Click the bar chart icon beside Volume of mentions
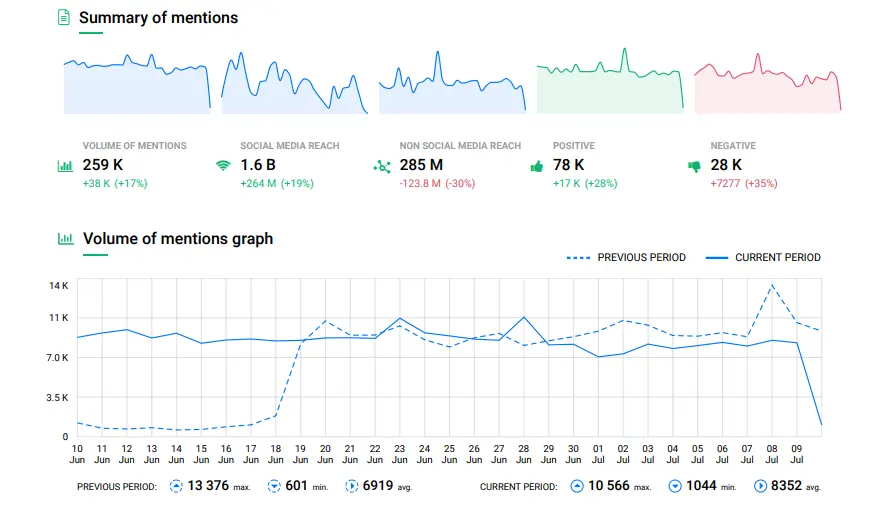Screen dimensions: 883x505 (x=65, y=167)
